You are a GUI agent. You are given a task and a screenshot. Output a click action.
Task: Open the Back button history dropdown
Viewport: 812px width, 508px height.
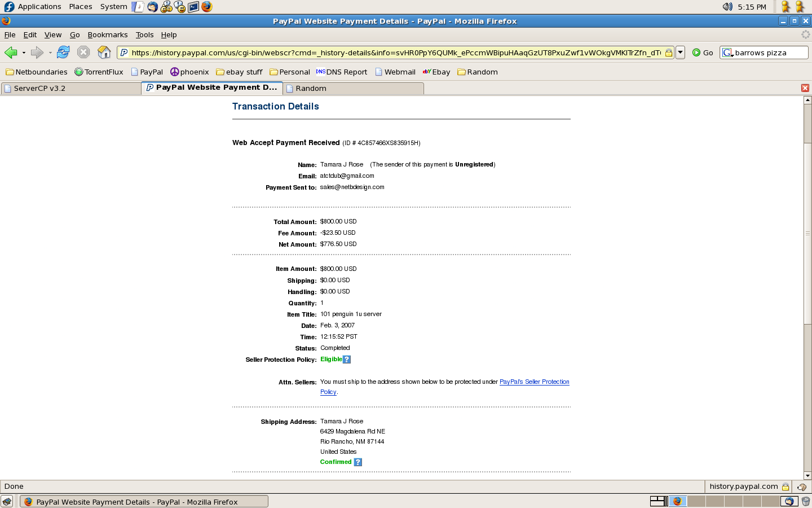click(x=24, y=53)
